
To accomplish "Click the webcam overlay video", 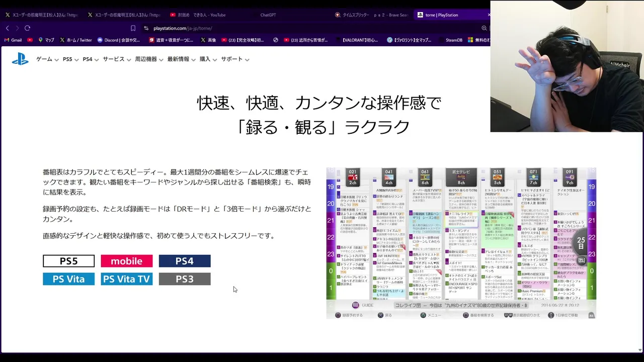I will coord(567,66).
